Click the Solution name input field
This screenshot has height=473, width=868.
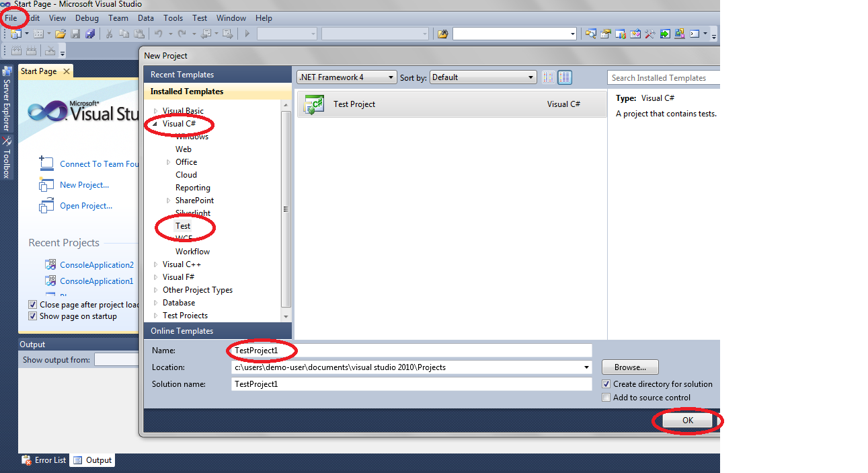coord(411,384)
